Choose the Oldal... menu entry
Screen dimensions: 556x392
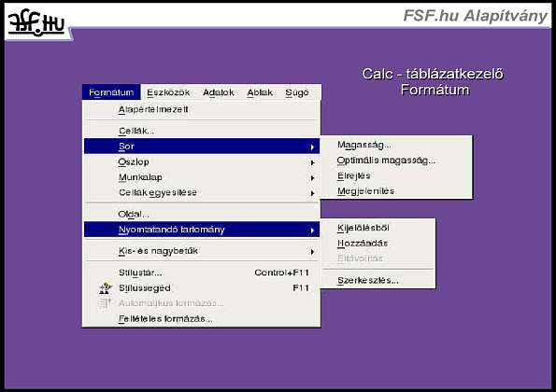tap(202, 214)
